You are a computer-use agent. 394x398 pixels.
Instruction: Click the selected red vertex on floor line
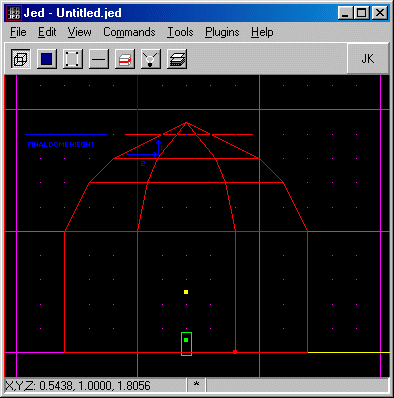point(235,352)
